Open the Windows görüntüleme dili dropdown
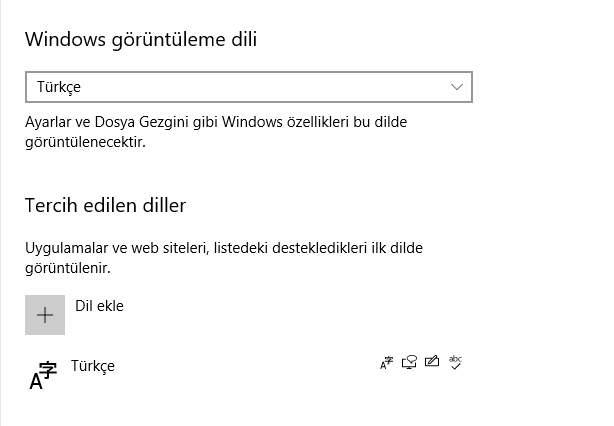 [248, 87]
